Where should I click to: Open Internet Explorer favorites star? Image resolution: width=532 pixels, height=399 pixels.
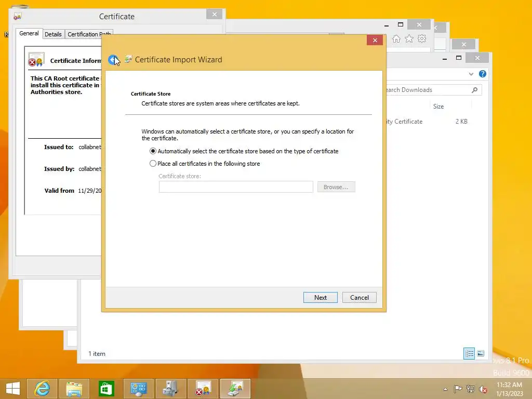pyautogui.click(x=409, y=38)
